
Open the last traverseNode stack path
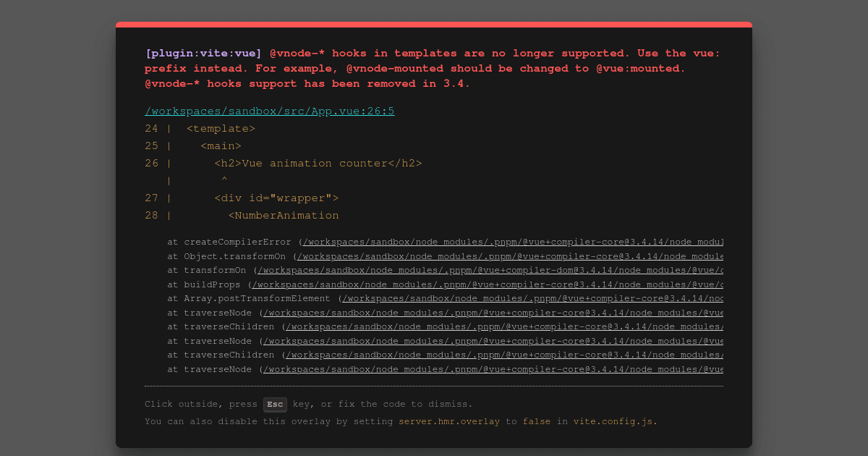(x=493, y=369)
